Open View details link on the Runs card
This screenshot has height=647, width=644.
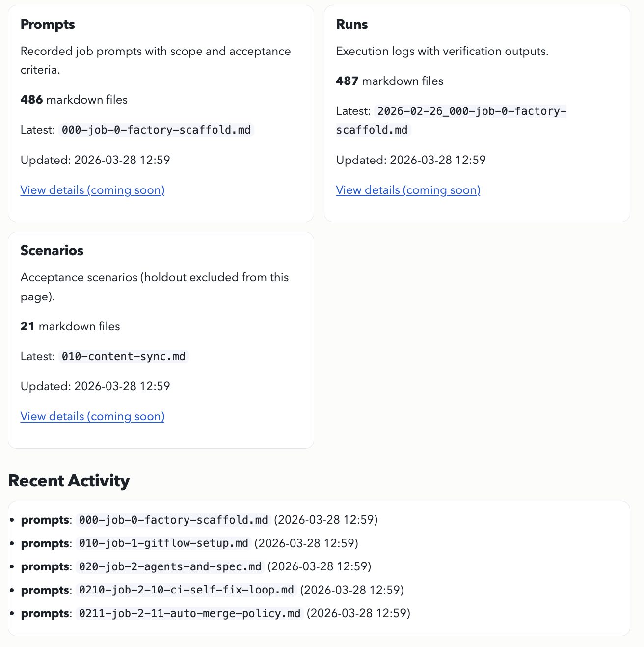pyautogui.click(x=408, y=190)
